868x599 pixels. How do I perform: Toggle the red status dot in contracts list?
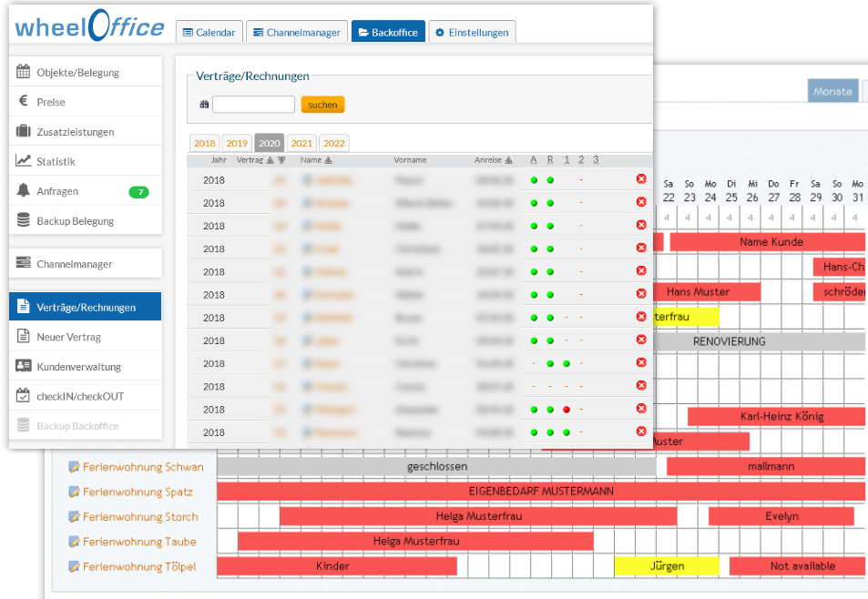[x=567, y=410]
